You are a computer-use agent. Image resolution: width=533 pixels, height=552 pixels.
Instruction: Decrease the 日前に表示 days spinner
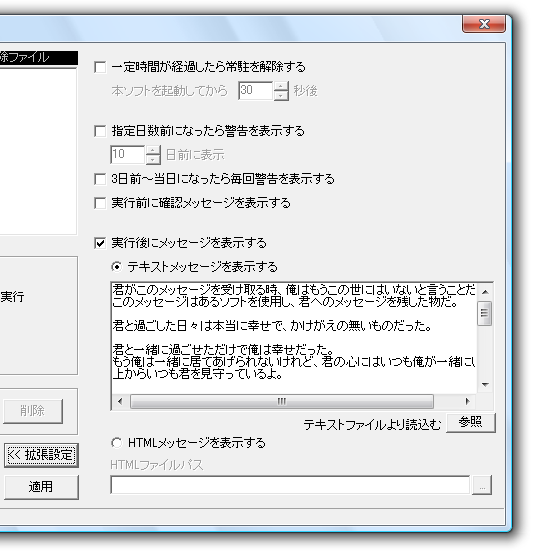(153, 159)
